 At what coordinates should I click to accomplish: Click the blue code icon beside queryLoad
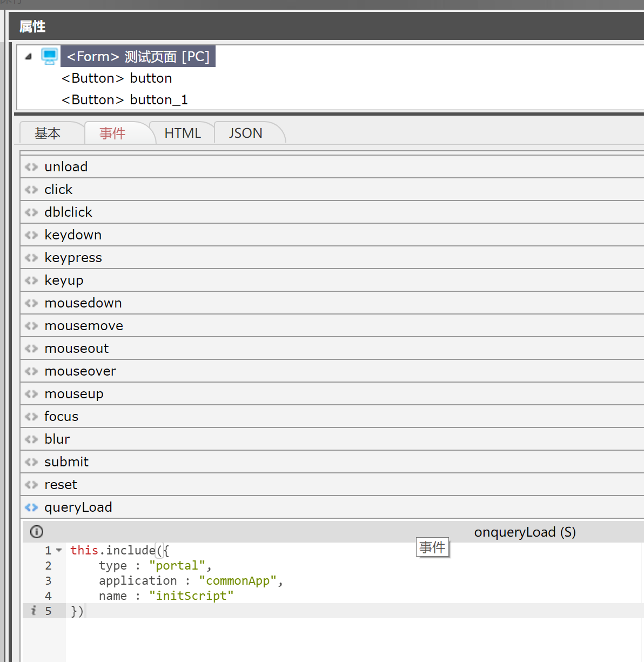point(31,507)
